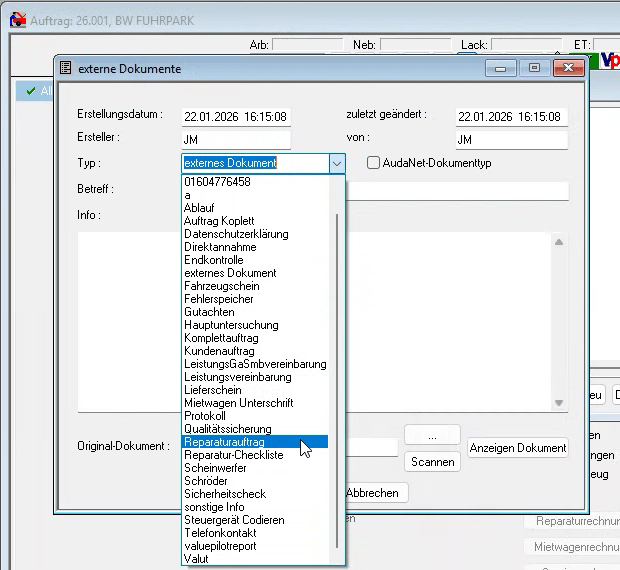Screen dimensions: 620x570
Task: Choose Gutachten in the Typ list
Action: (x=209, y=312)
